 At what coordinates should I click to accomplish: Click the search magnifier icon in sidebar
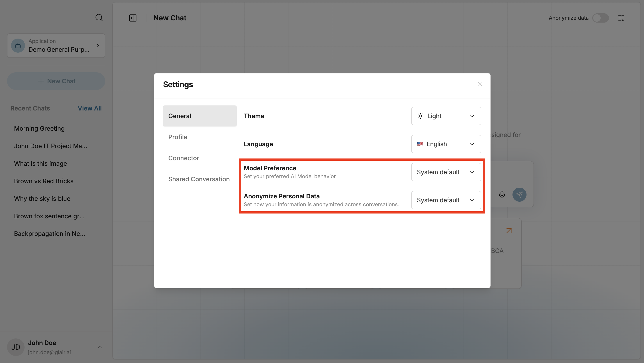[99, 18]
